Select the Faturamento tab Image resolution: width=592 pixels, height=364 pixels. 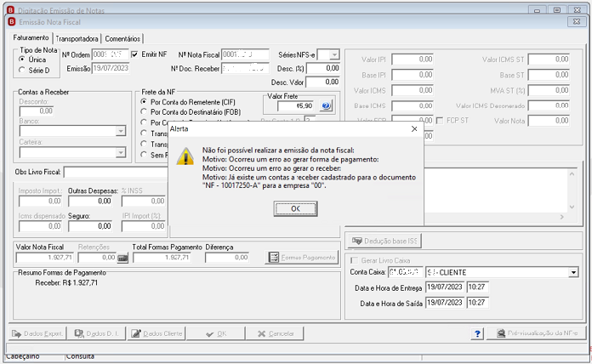point(31,37)
